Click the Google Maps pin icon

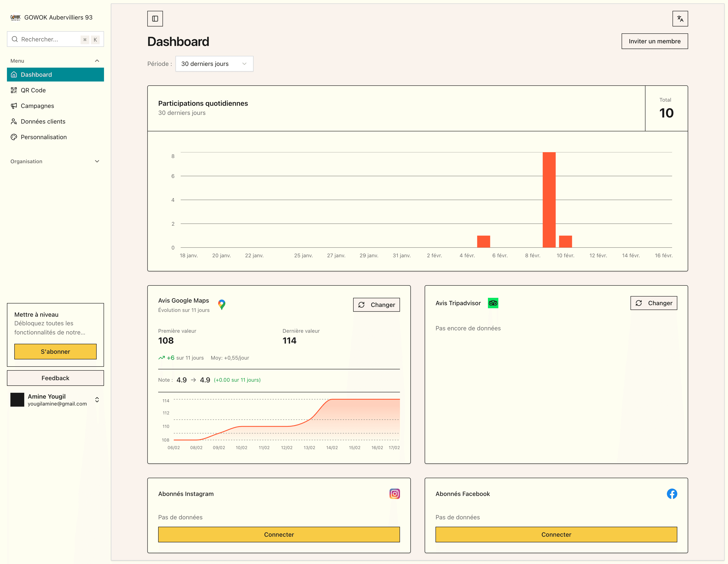pyautogui.click(x=222, y=304)
